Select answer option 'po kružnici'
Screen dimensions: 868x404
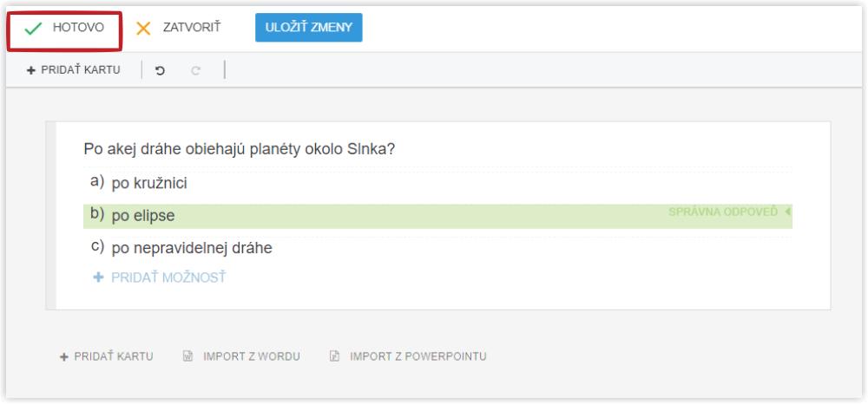[x=149, y=184]
